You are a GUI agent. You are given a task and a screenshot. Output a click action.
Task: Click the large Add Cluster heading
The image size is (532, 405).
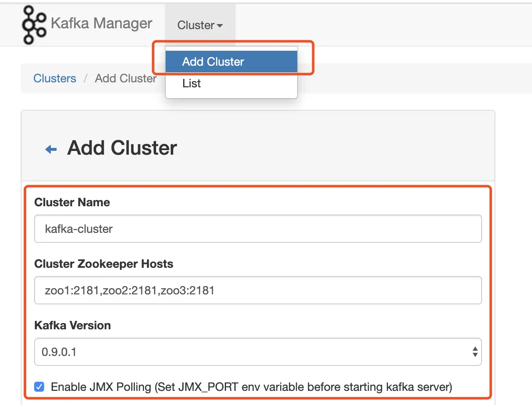pyautogui.click(x=122, y=148)
